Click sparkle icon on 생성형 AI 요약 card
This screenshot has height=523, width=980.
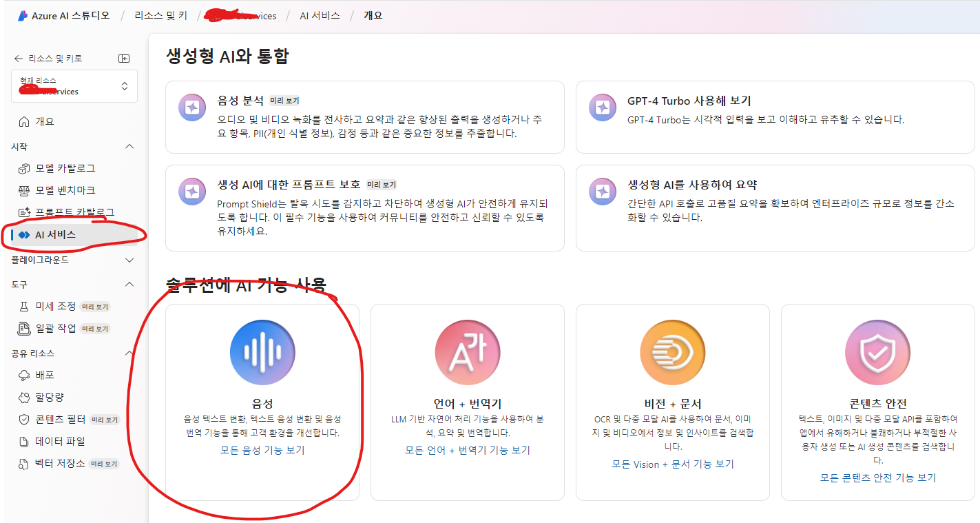pos(603,192)
